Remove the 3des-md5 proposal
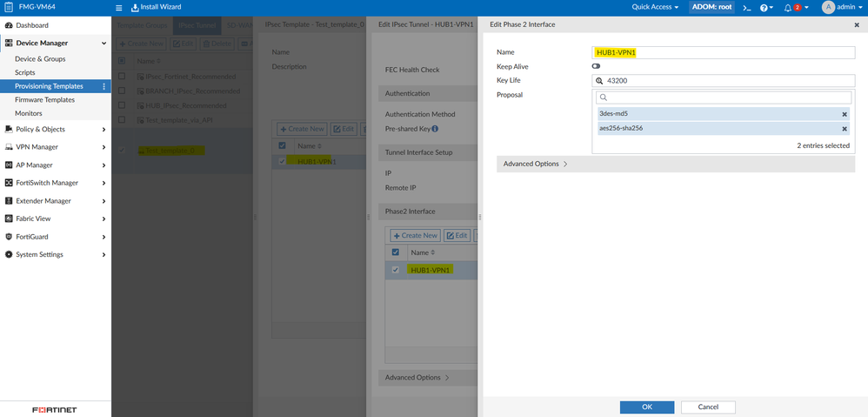 pyautogui.click(x=845, y=114)
